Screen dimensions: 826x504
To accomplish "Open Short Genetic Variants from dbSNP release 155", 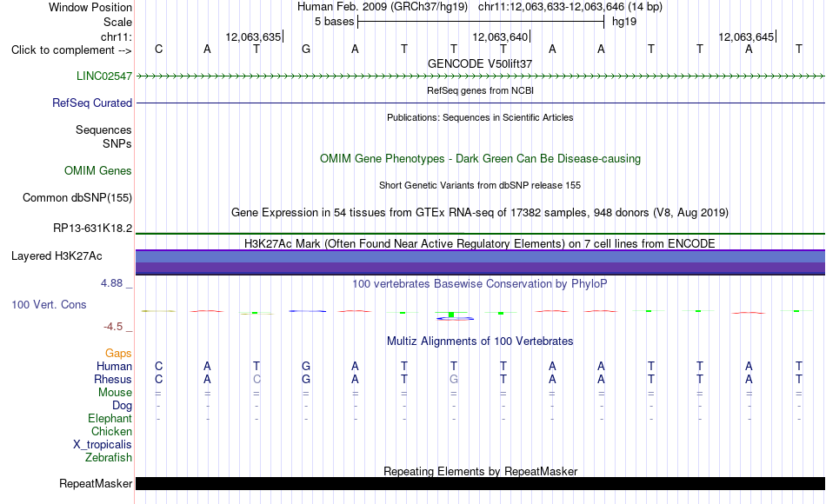I will coord(480,185).
